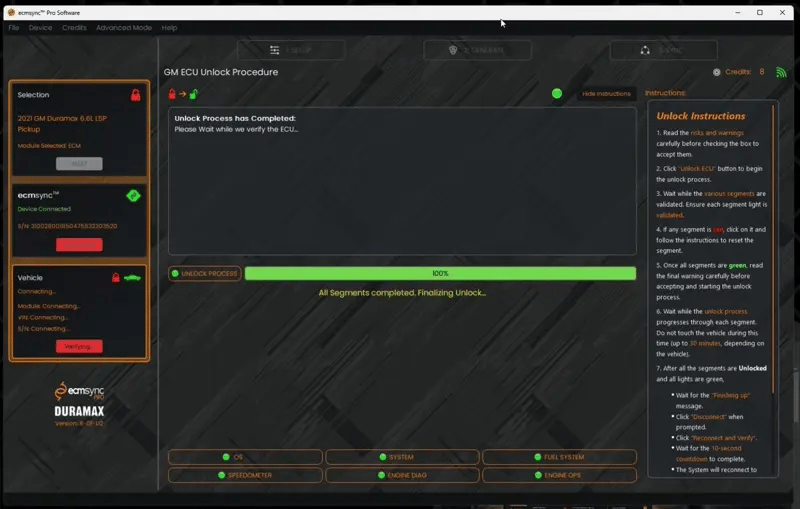Click 'Module: Connecting' text in Vehicle panel
This screenshot has width=800, height=509.
(48, 306)
